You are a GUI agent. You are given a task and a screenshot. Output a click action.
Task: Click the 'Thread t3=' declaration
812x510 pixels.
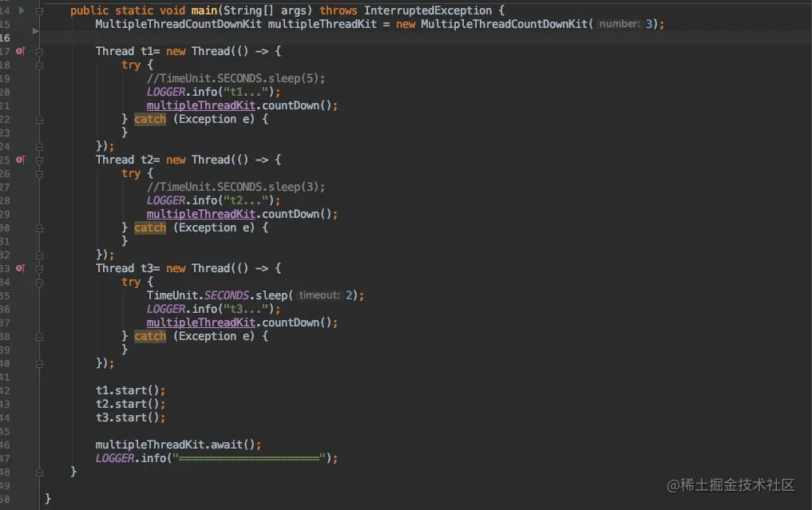point(128,269)
